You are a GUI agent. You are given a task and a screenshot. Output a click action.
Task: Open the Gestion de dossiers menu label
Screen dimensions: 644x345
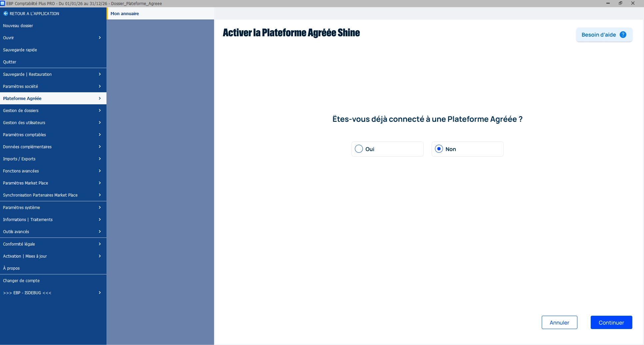pos(21,110)
